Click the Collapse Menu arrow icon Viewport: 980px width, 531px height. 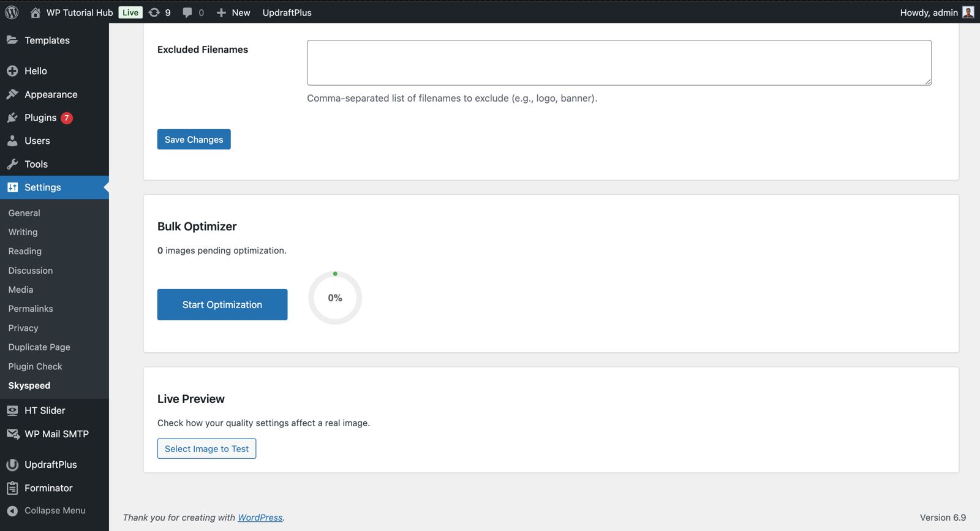point(12,511)
